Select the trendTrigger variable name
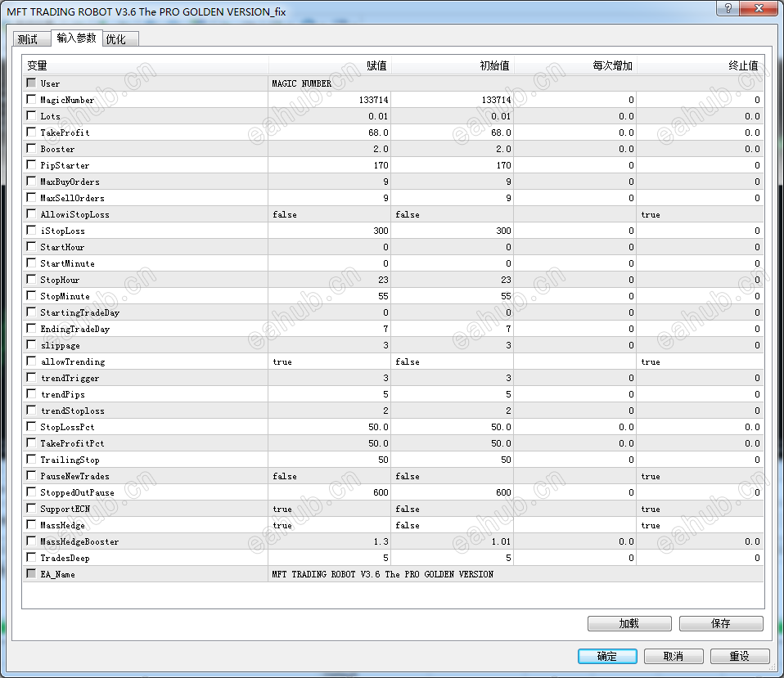The height and width of the screenshot is (678, 784). (x=70, y=378)
